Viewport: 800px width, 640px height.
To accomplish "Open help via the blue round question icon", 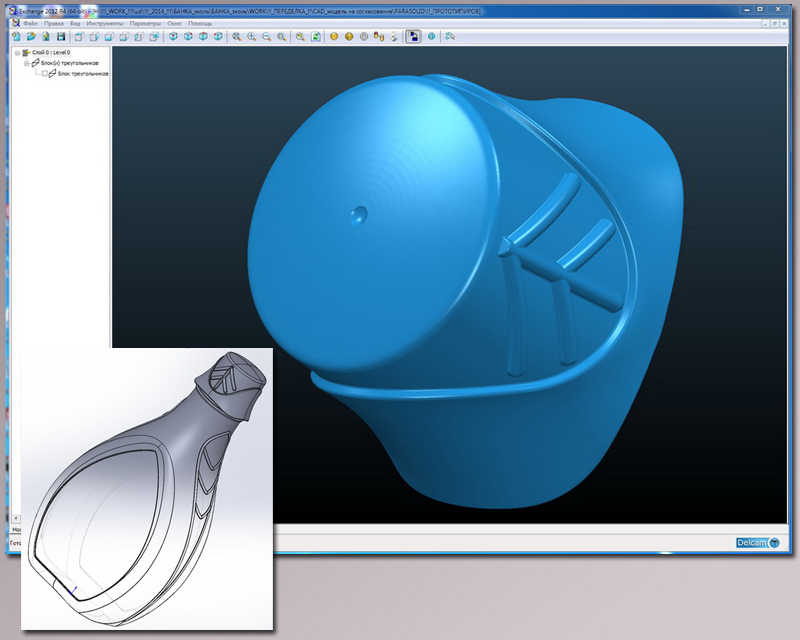I will (432, 36).
